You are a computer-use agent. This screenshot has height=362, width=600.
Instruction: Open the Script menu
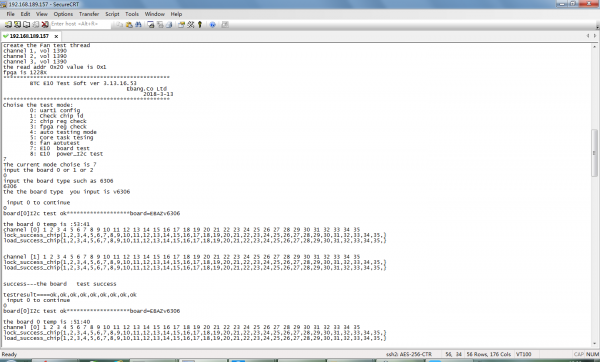point(112,14)
